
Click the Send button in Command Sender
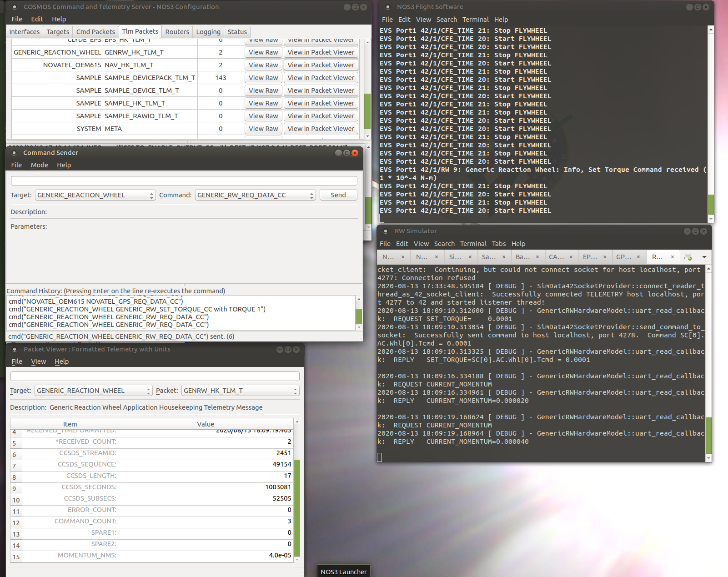(x=338, y=195)
